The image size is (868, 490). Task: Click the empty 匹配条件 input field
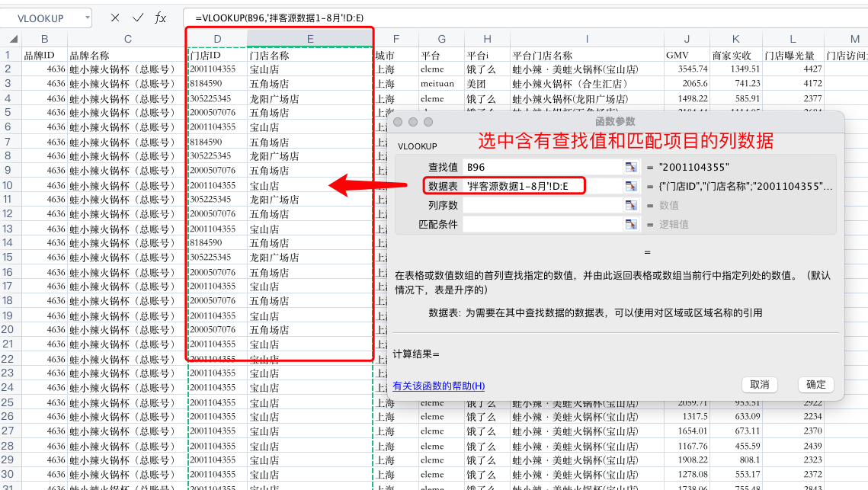[543, 224]
